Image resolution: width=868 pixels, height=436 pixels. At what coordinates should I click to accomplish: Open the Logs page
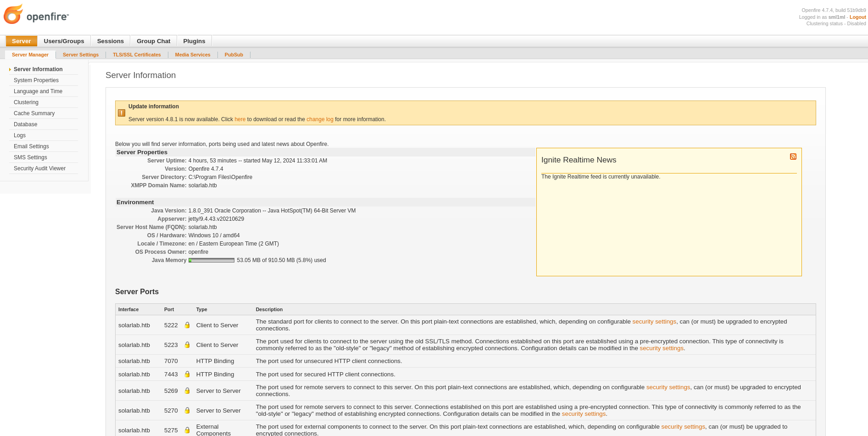click(x=20, y=135)
